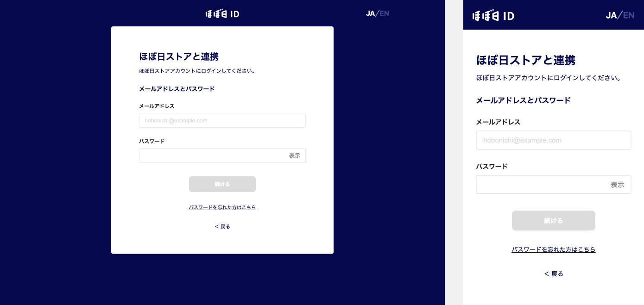Screen dimensions: 644x305
Task: Focus the password field in desktop view
Action: click(222, 156)
